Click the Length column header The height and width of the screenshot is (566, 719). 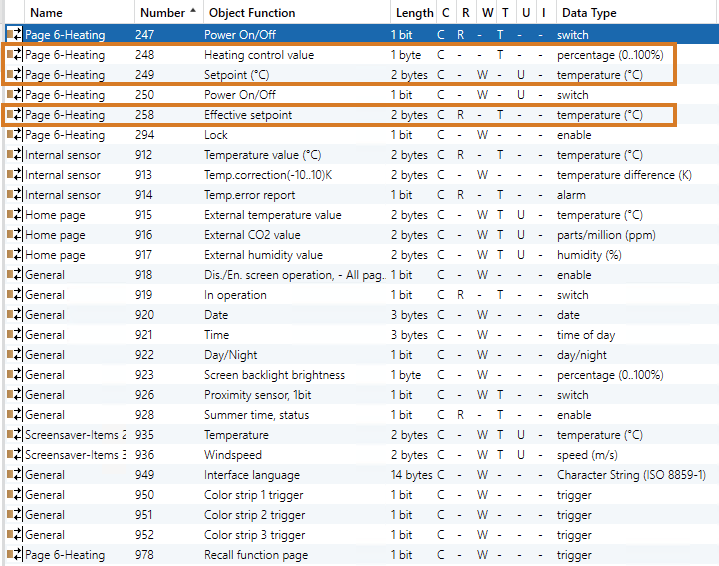(414, 13)
